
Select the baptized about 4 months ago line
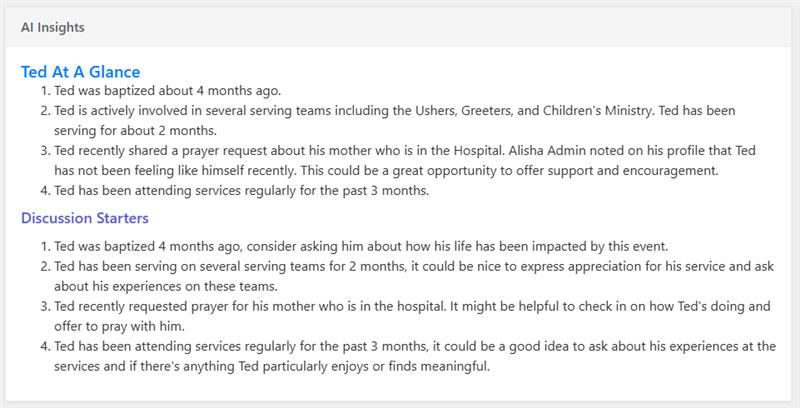[x=168, y=91]
